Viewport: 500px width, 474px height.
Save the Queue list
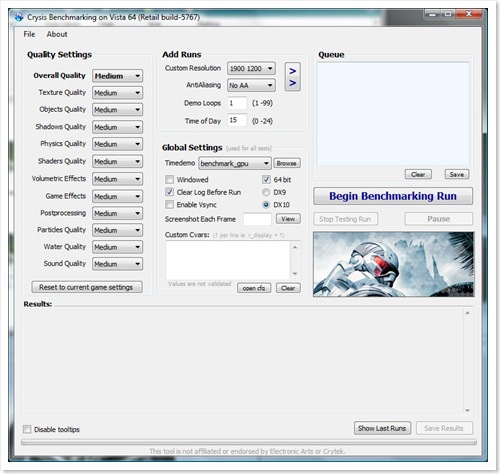click(x=457, y=174)
